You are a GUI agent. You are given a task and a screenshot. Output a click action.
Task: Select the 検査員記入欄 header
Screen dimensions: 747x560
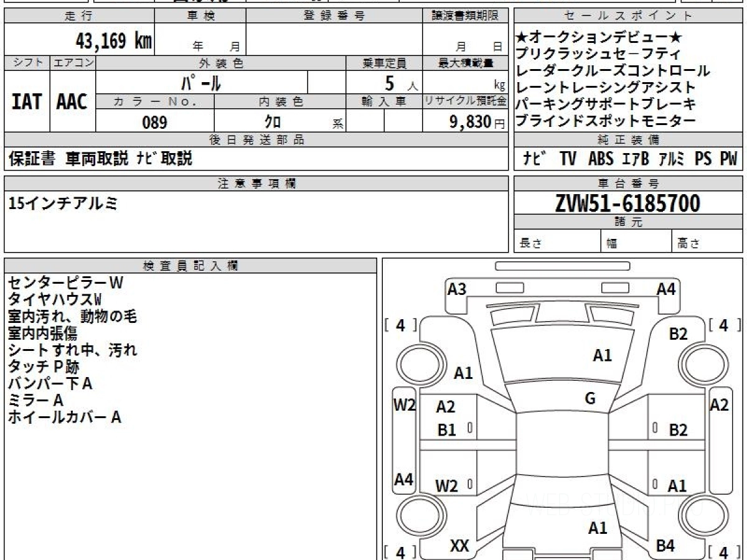pyautogui.click(x=190, y=266)
